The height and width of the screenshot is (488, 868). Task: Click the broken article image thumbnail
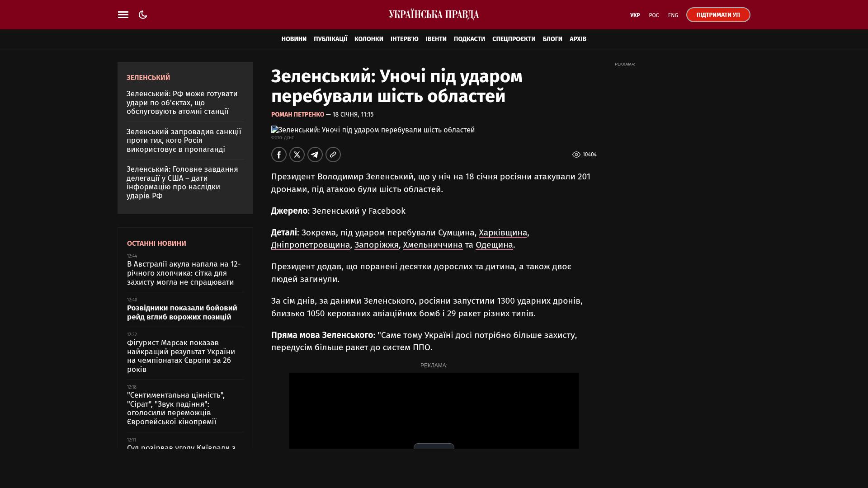pos(274,130)
